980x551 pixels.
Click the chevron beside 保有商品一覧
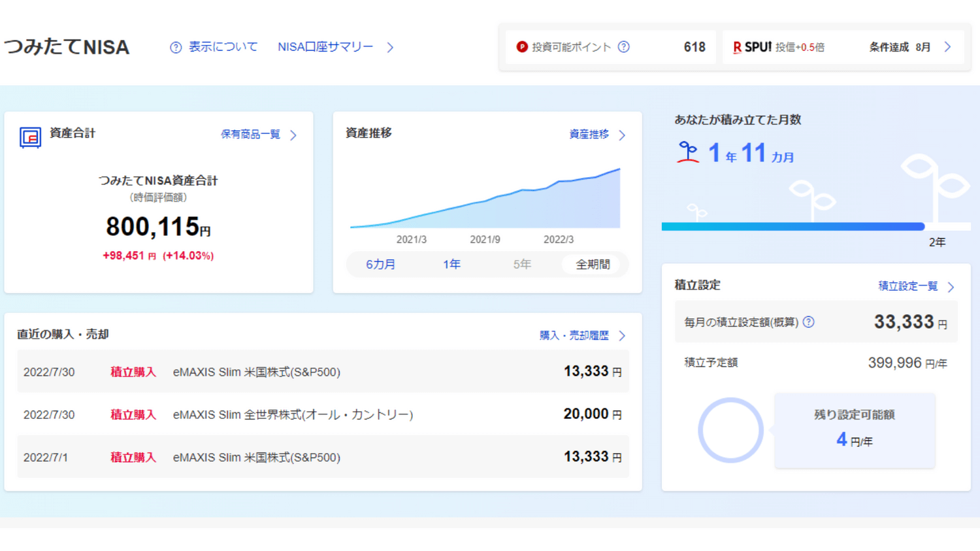click(293, 135)
